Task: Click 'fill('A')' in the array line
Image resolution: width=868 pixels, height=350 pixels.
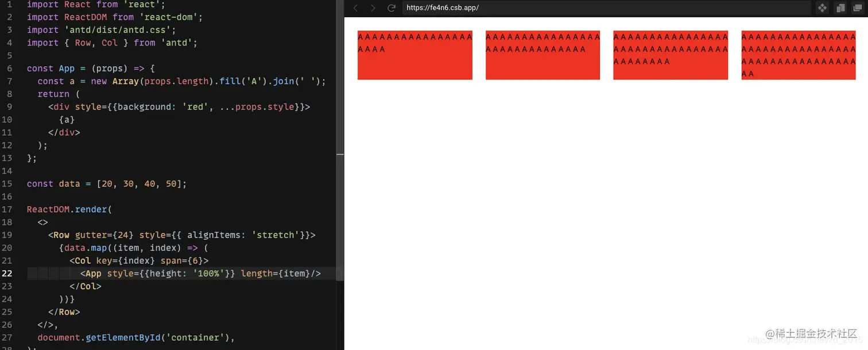Action: click(243, 81)
